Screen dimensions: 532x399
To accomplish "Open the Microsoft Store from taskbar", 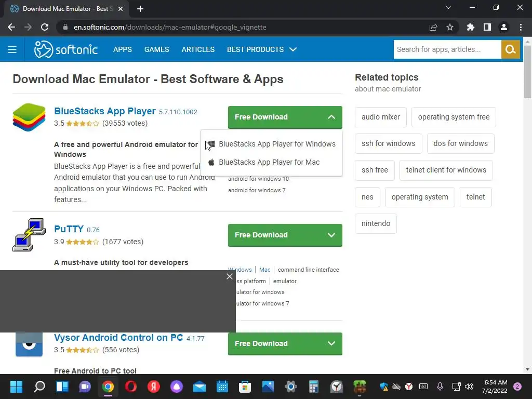I will click(245, 387).
